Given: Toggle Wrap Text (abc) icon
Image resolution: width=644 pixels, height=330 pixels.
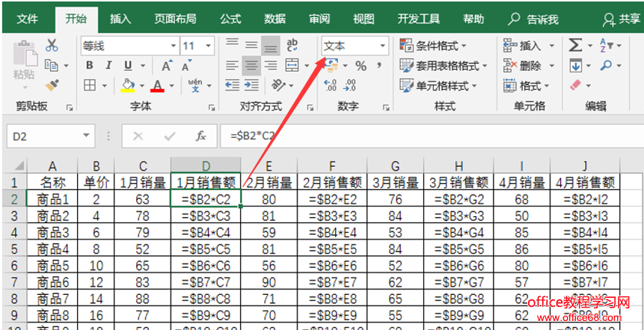Looking at the screenshot, I should [293, 45].
